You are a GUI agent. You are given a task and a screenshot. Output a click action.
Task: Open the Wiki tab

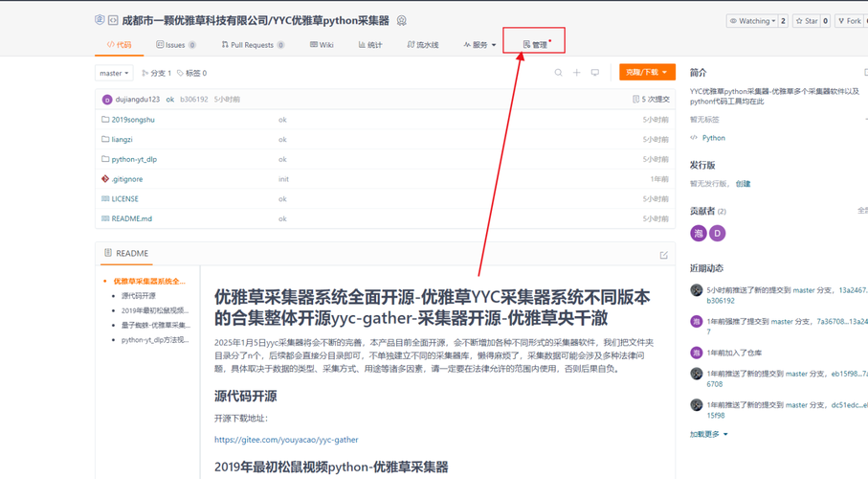tap(322, 44)
